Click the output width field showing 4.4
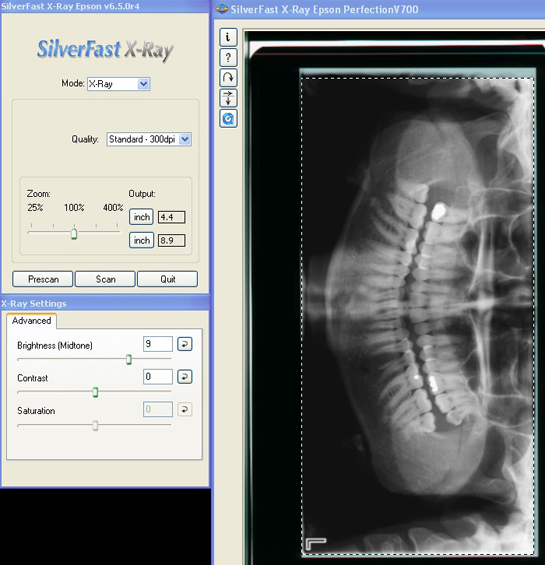This screenshot has width=545, height=565. 172,217
